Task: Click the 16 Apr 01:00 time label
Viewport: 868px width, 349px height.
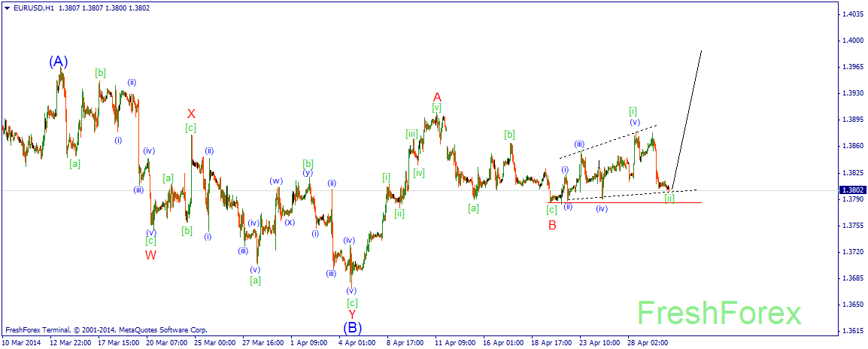Action: [x=503, y=343]
